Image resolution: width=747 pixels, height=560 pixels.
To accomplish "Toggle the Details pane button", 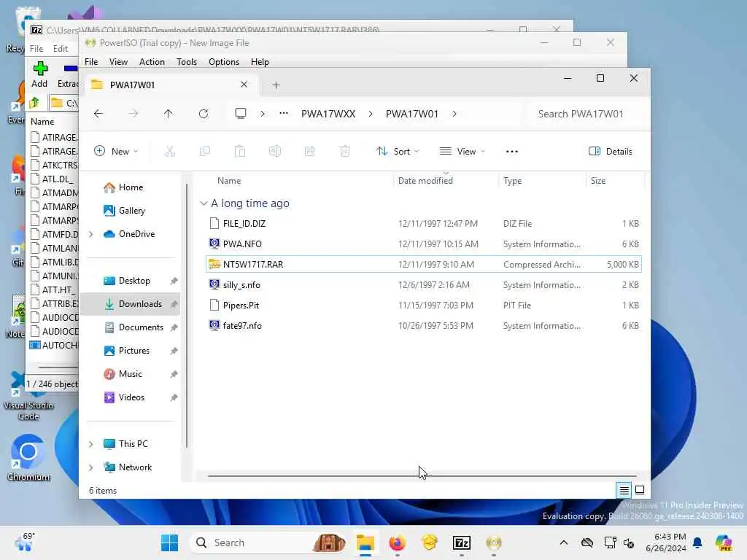I will (x=611, y=152).
